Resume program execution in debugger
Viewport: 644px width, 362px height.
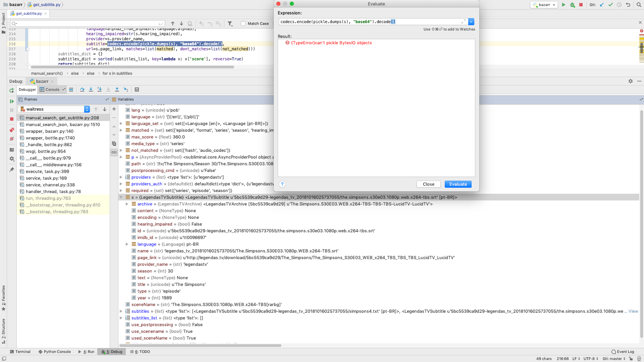(x=12, y=101)
